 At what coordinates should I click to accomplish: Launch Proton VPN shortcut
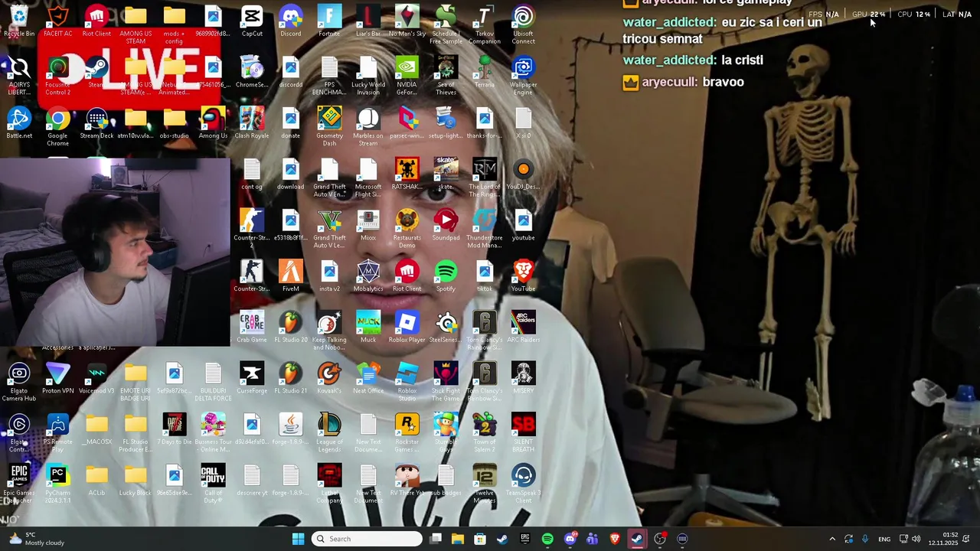57,378
